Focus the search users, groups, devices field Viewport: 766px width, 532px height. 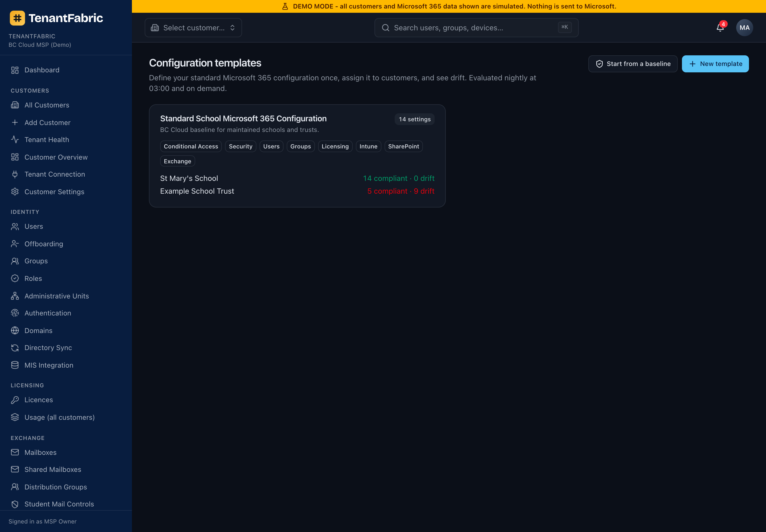[476, 28]
